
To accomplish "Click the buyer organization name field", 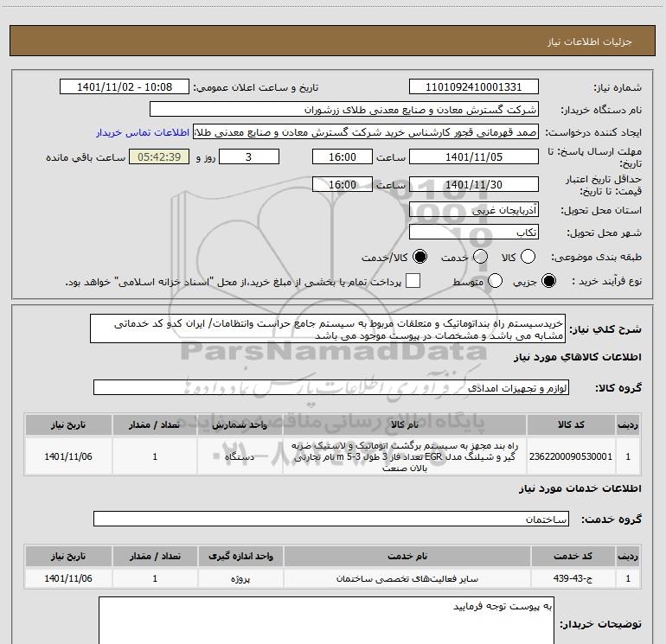I will (x=344, y=110).
